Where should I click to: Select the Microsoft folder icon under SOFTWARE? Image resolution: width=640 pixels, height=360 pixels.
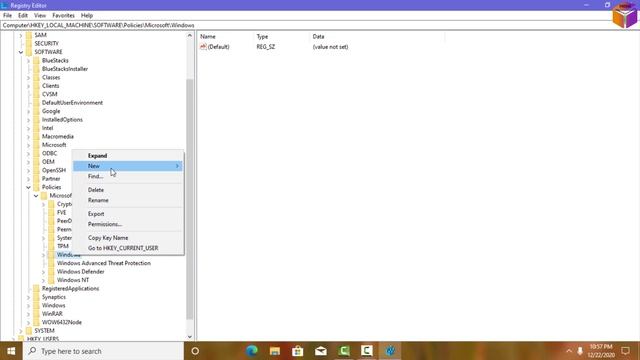[36, 145]
